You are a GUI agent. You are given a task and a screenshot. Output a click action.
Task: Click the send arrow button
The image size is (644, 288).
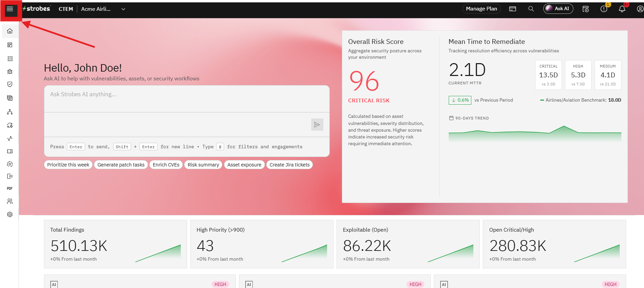point(317,125)
